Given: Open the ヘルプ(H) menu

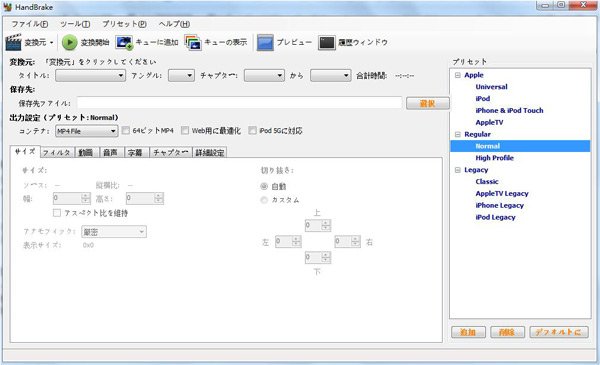Looking at the screenshot, I should point(174,24).
